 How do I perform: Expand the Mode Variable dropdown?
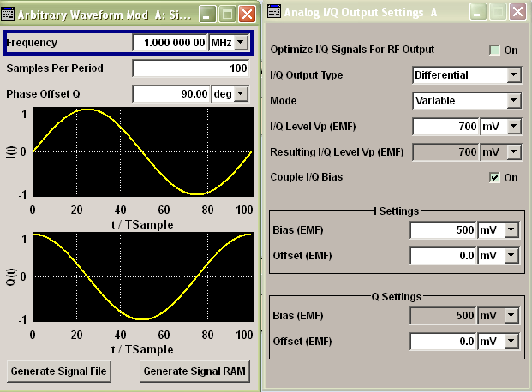tap(514, 101)
